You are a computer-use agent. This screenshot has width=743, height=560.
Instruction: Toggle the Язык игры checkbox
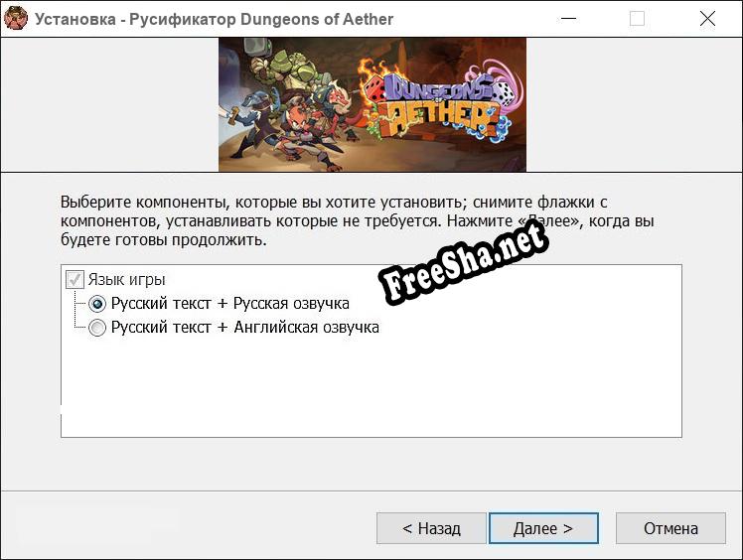point(74,280)
